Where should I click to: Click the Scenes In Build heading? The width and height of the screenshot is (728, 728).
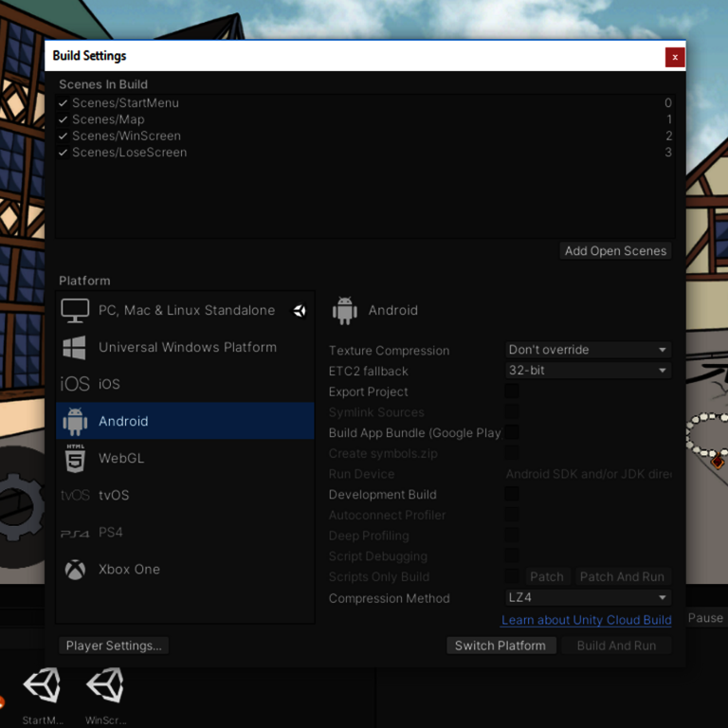(103, 84)
